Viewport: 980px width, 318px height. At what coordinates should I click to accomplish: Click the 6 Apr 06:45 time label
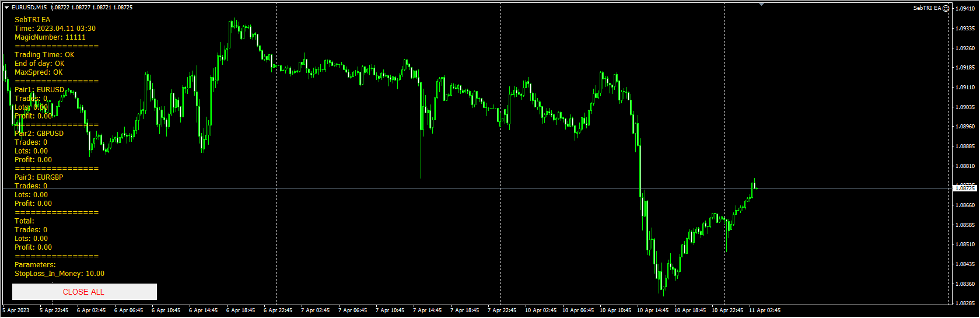[x=129, y=310]
